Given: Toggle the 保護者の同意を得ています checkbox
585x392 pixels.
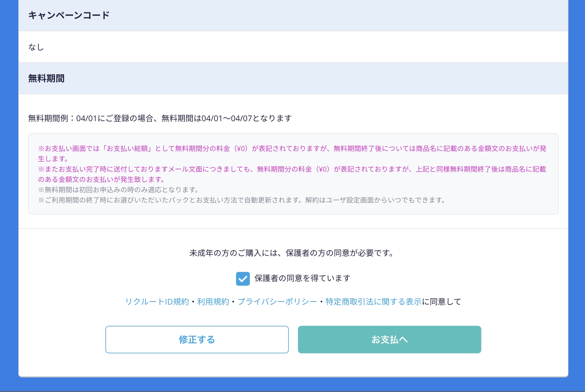Looking at the screenshot, I should click(x=243, y=279).
